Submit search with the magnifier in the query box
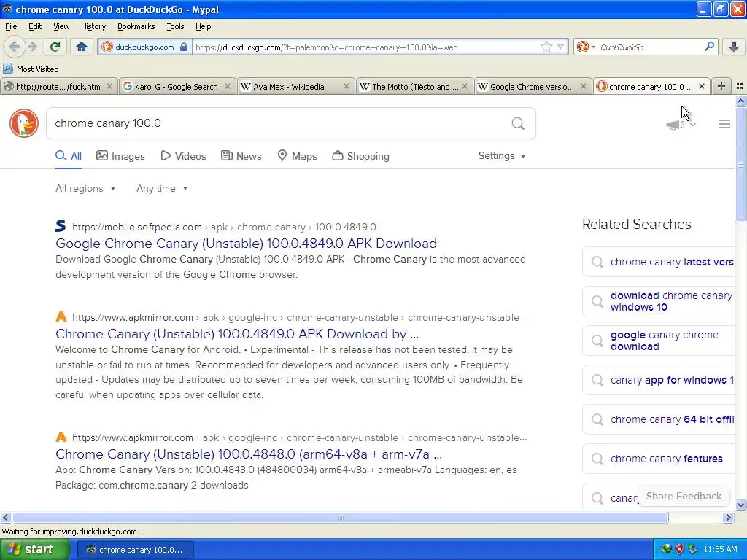The image size is (747, 560). 518,123
